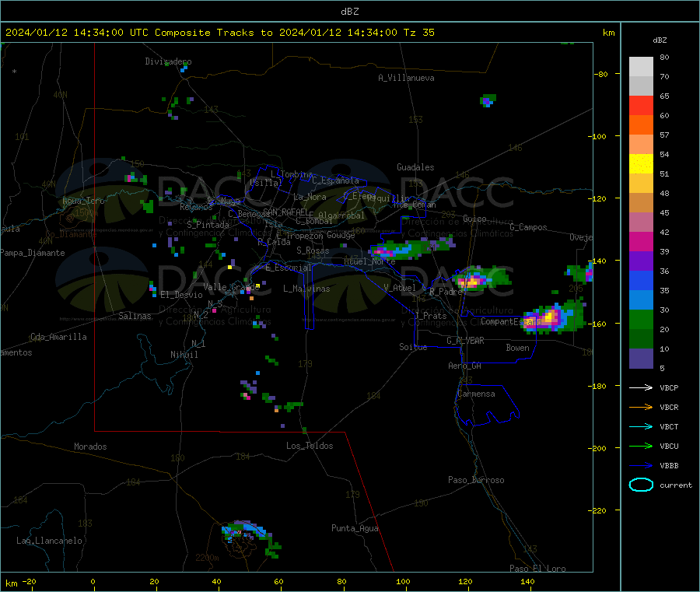
Task: Click the 'El_Desvio' map label
Action: (181, 295)
